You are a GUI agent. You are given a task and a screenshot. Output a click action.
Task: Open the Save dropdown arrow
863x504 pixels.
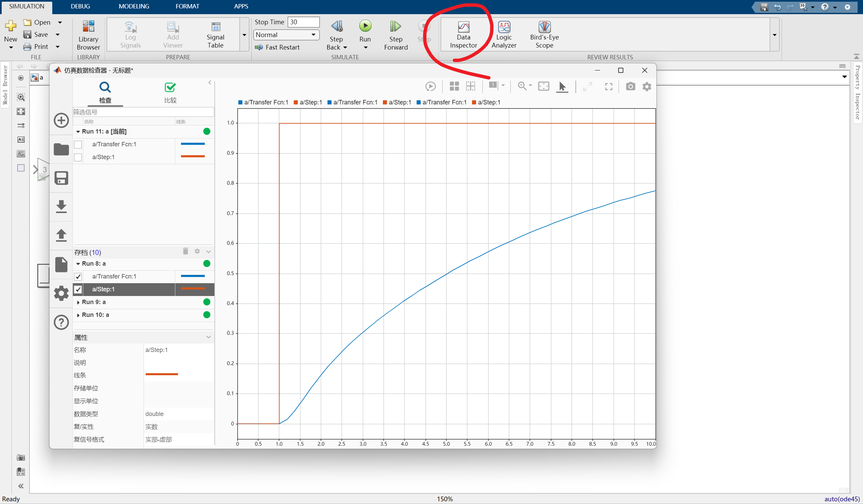58,35
